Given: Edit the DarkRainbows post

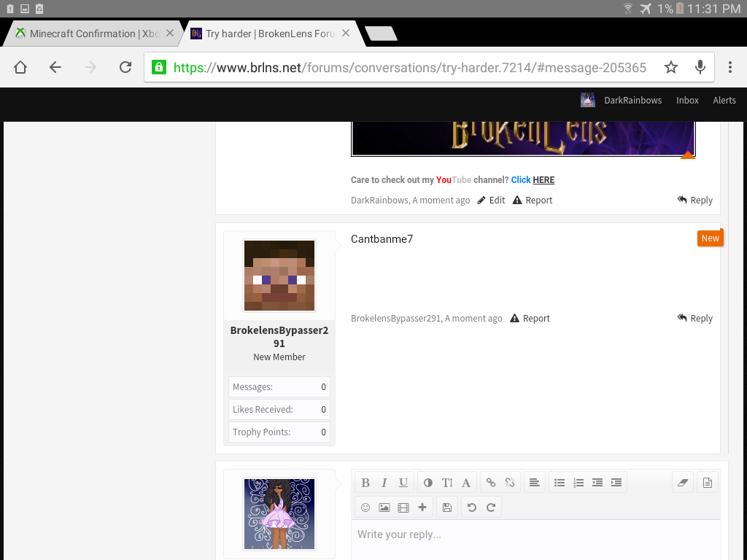Looking at the screenshot, I should click(x=491, y=200).
